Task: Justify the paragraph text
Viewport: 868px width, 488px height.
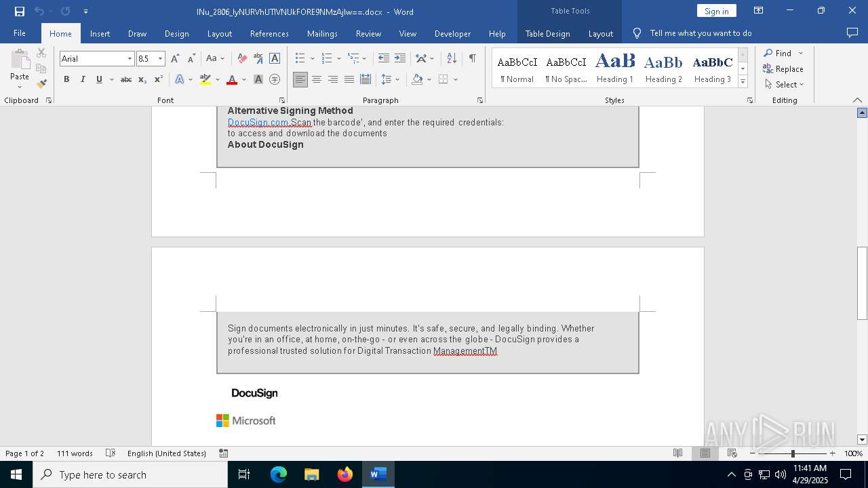Action: click(x=349, y=79)
